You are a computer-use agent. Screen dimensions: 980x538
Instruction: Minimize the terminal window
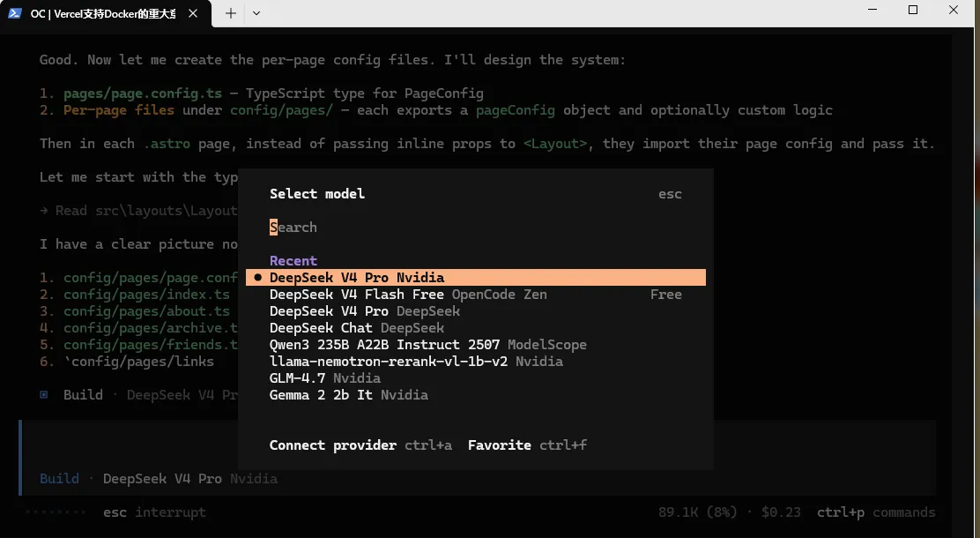[x=872, y=10]
